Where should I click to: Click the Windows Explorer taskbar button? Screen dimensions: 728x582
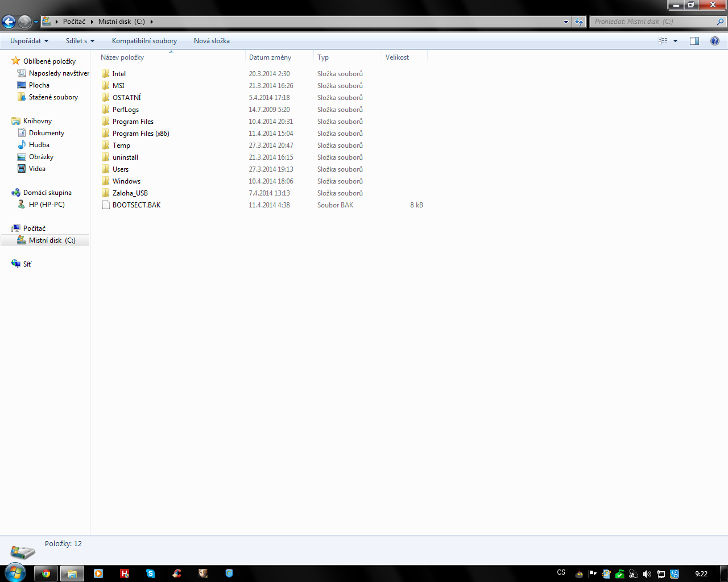point(72,573)
